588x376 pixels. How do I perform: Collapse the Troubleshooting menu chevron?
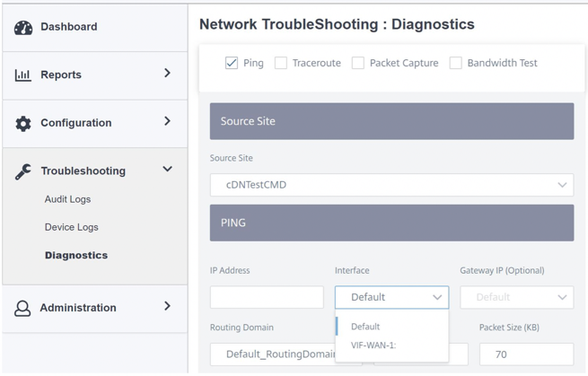[x=167, y=169]
